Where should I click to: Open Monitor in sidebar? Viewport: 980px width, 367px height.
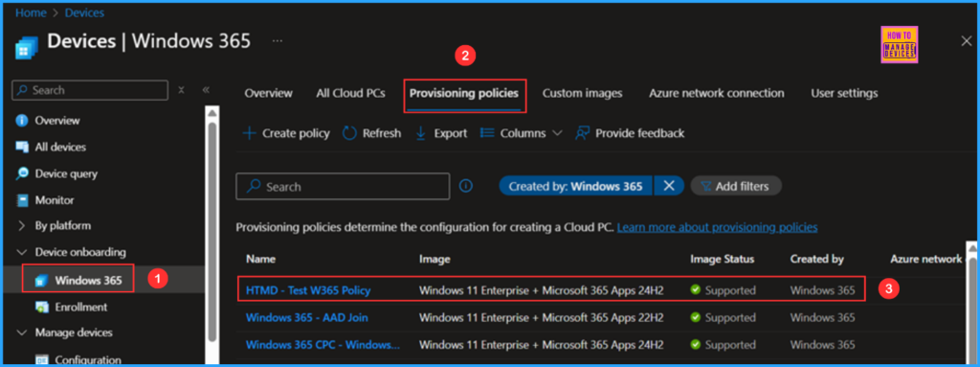coord(55,200)
